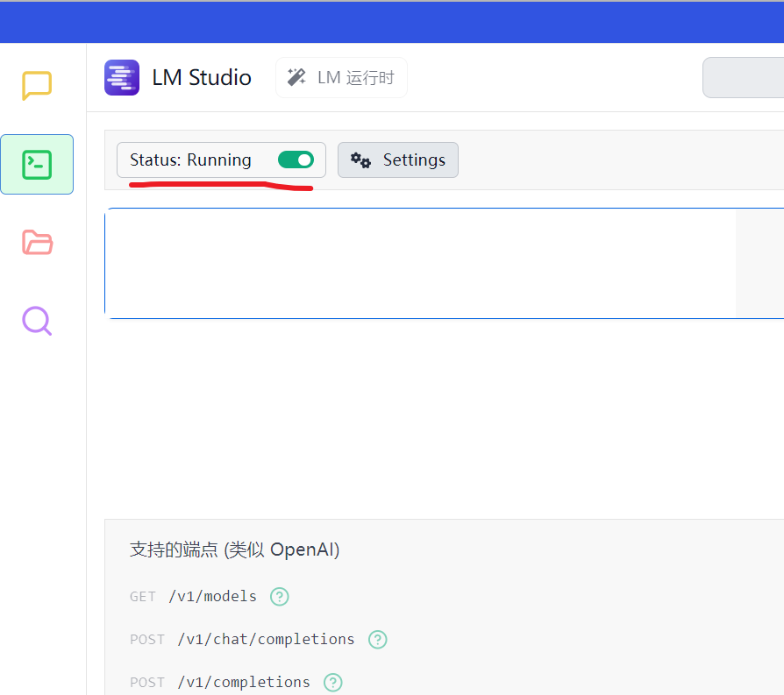
Task: Click help icon next to /v1/models
Action: [279, 597]
